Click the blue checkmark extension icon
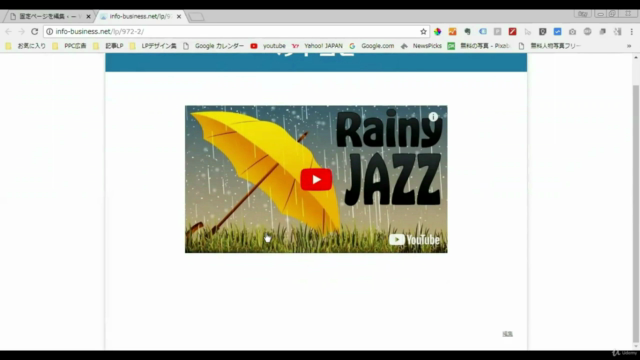The height and width of the screenshot is (360, 640). click(557, 31)
